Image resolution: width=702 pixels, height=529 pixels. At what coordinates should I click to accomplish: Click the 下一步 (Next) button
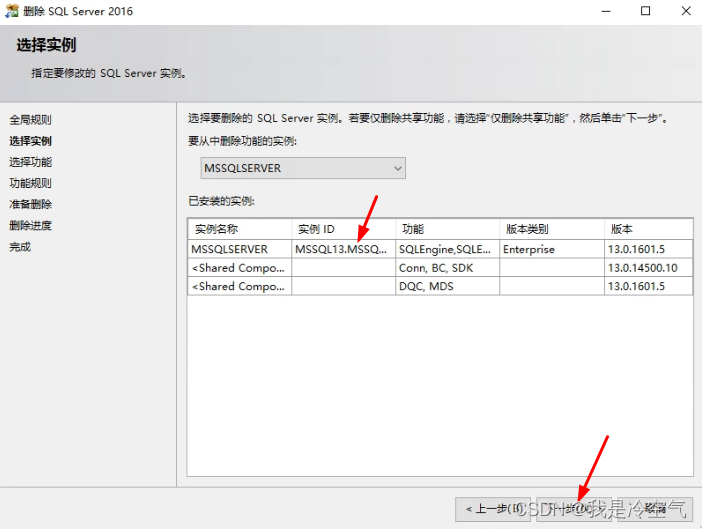coord(574,509)
